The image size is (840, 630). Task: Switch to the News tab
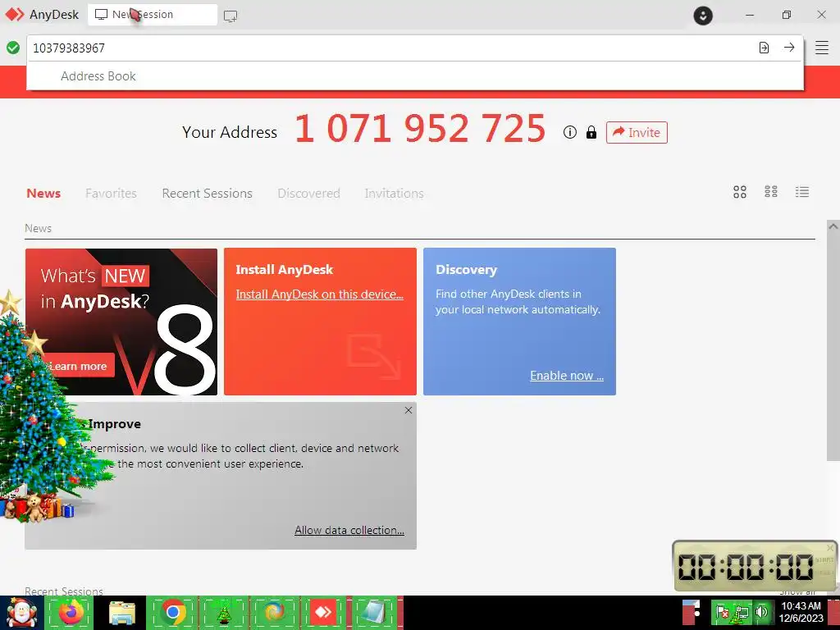(43, 194)
